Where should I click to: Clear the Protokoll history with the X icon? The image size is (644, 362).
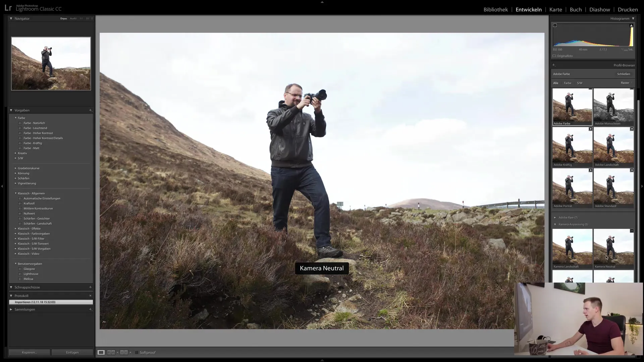click(x=90, y=296)
